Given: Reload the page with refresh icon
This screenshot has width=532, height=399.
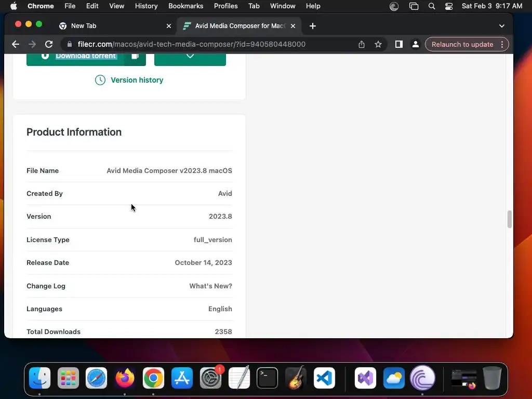Looking at the screenshot, I should click(49, 44).
